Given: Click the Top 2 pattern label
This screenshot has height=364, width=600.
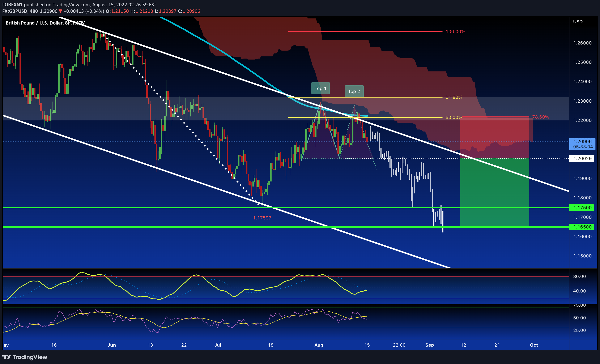Looking at the screenshot, I should pos(354,91).
